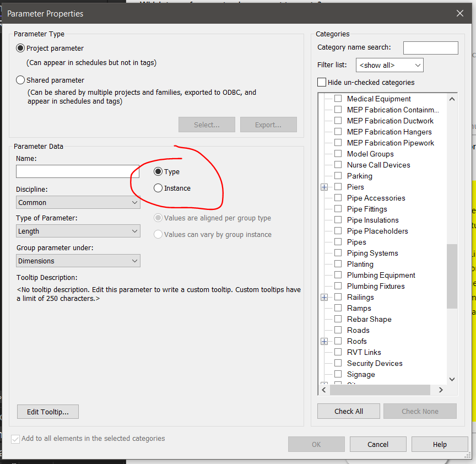Check the MEP Fabrication Ductwork category

coord(338,121)
